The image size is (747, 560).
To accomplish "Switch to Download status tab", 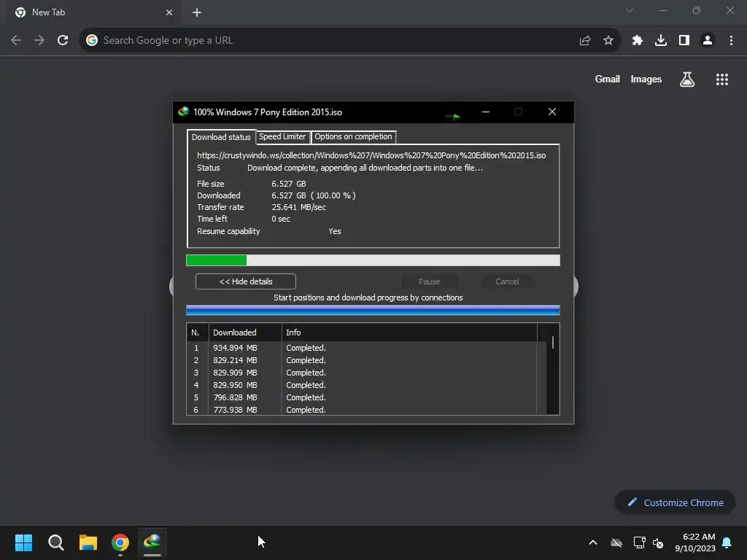I will pos(221,137).
